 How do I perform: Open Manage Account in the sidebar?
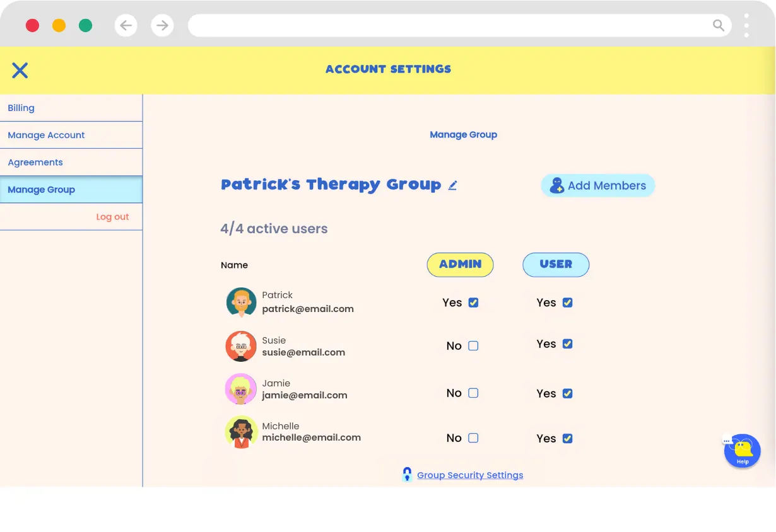point(71,135)
